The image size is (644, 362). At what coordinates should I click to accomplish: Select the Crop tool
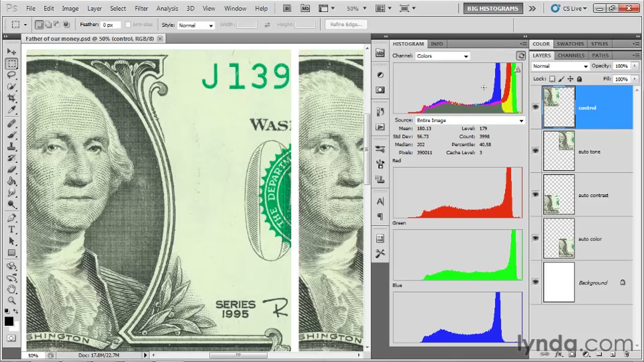pyautogui.click(x=12, y=98)
